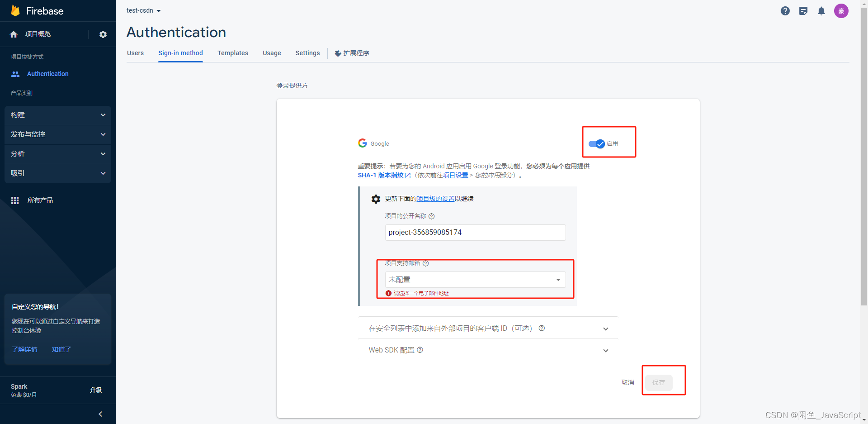Expand the 构建 sidebar section
868x424 pixels.
coord(58,115)
